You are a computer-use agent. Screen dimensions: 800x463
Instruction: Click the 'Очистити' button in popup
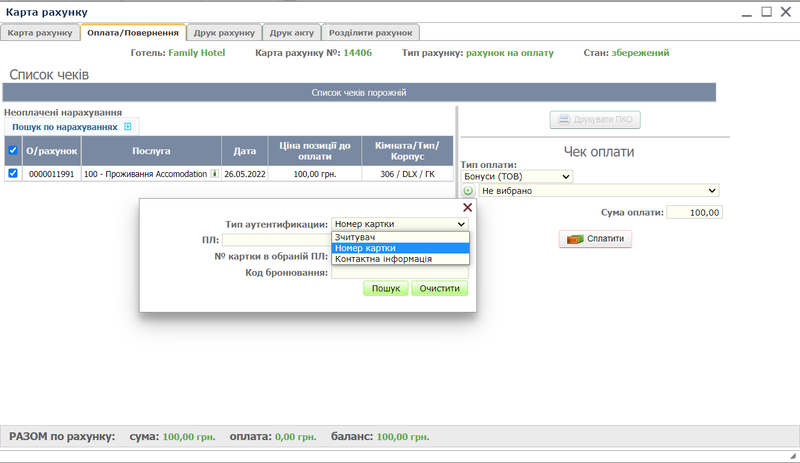coord(439,288)
